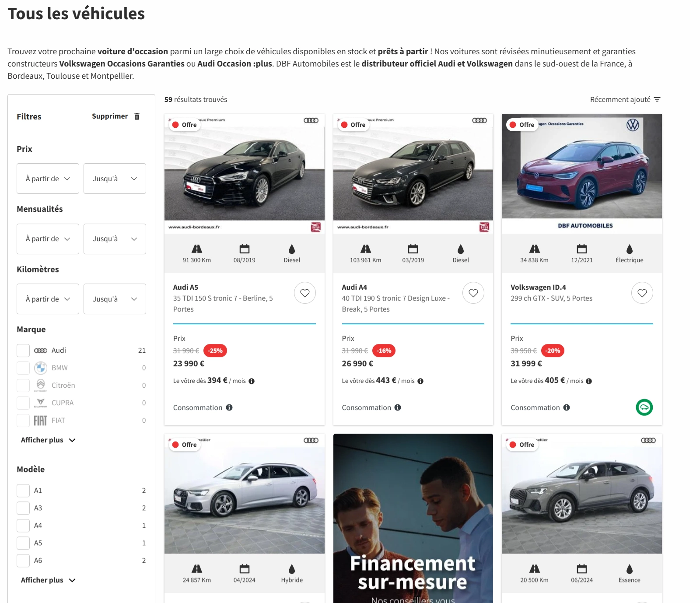Click the Citroën logo in Marque filter
Screen dimensions: 700x603
(41, 386)
